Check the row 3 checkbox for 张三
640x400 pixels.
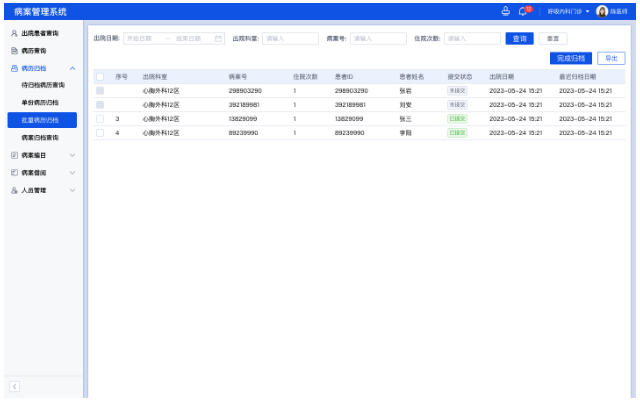pyautogui.click(x=100, y=118)
